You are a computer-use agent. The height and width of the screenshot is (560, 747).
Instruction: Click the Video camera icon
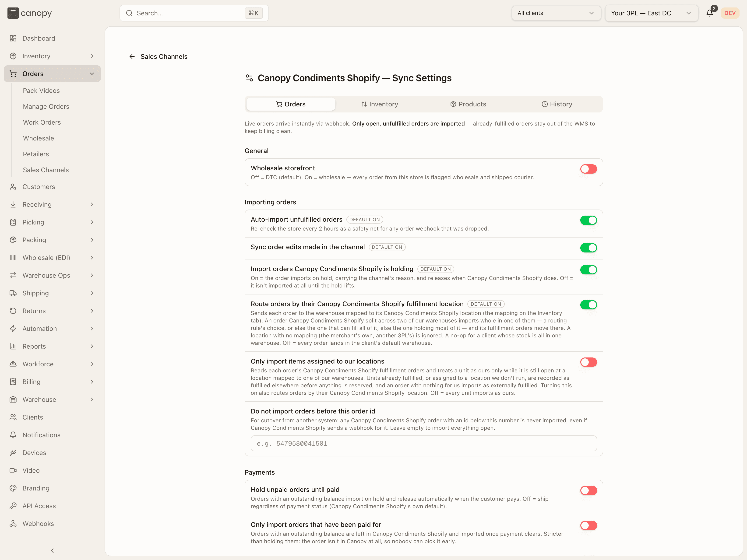click(13, 470)
